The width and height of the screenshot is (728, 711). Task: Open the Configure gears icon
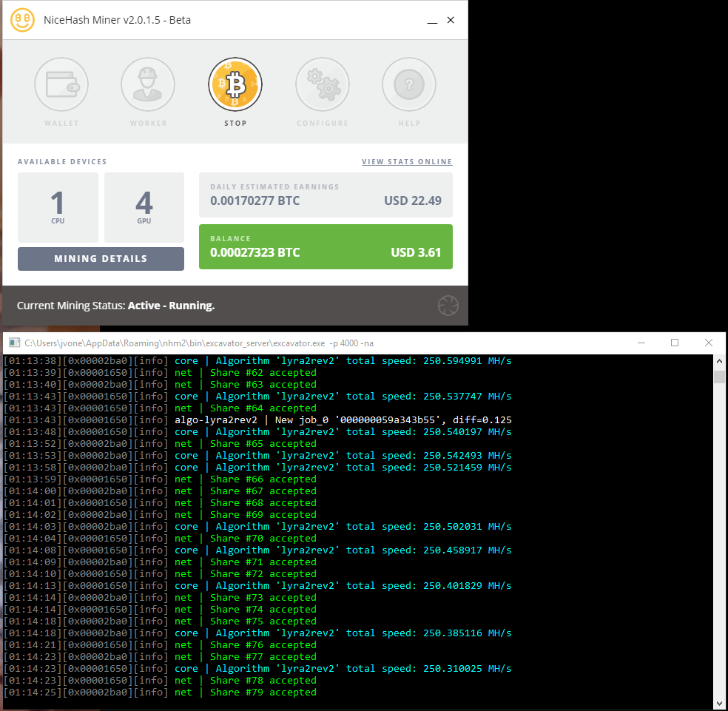coord(323,84)
